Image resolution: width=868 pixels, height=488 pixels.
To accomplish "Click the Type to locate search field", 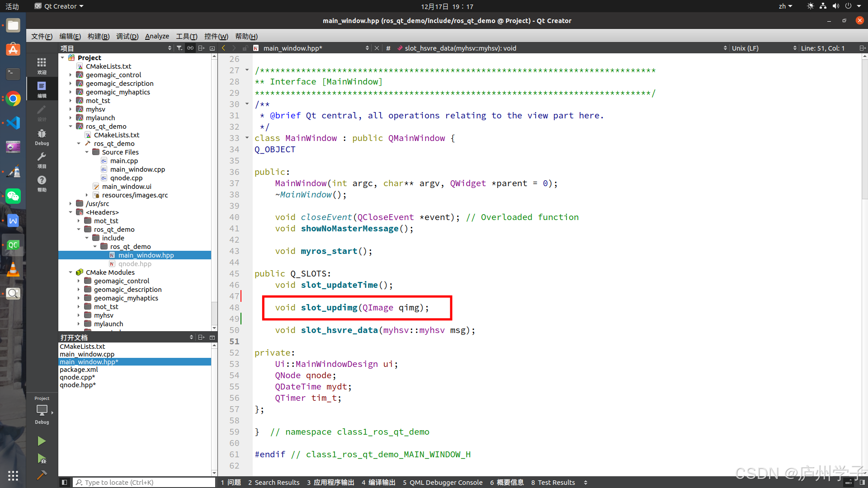I will 145,482.
